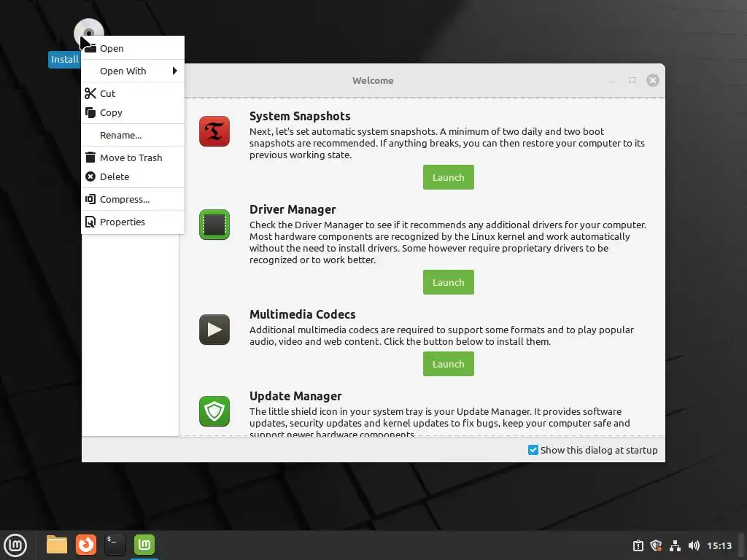
Task: Launch Firefox from the panel
Action: coord(86,545)
